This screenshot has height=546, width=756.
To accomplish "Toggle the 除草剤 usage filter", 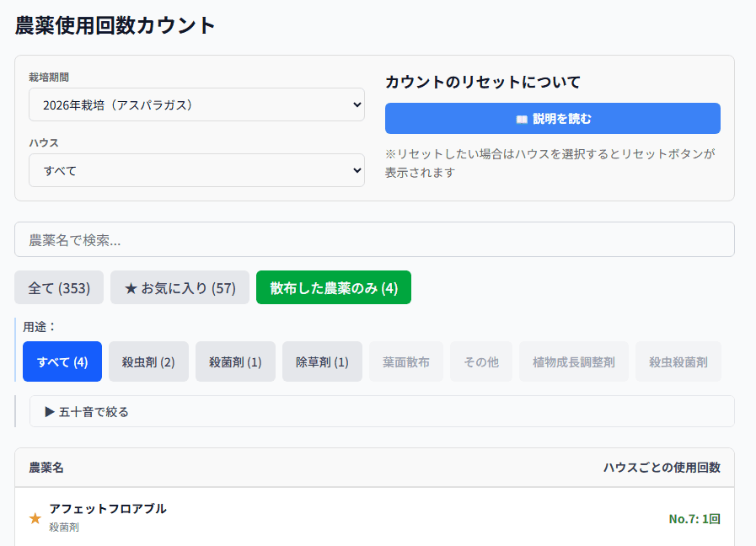I will [x=322, y=361].
